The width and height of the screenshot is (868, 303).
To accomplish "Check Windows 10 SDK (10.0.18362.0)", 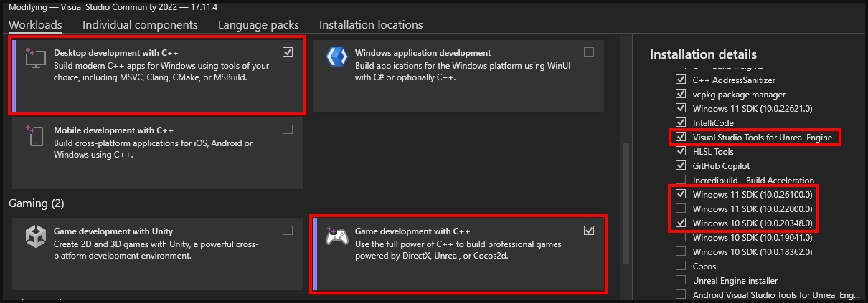I will (681, 252).
